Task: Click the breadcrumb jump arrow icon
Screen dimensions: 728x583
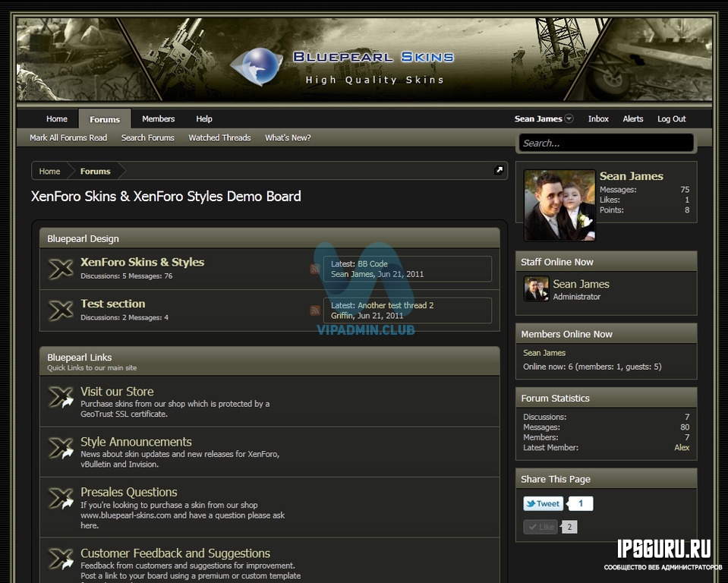Action: 499,170
